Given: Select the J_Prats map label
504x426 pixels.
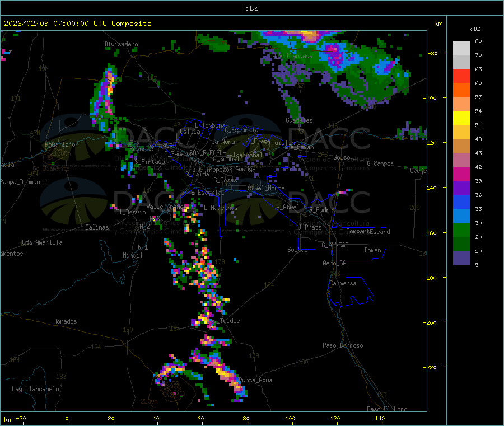Looking at the screenshot, I should point(310,227).
